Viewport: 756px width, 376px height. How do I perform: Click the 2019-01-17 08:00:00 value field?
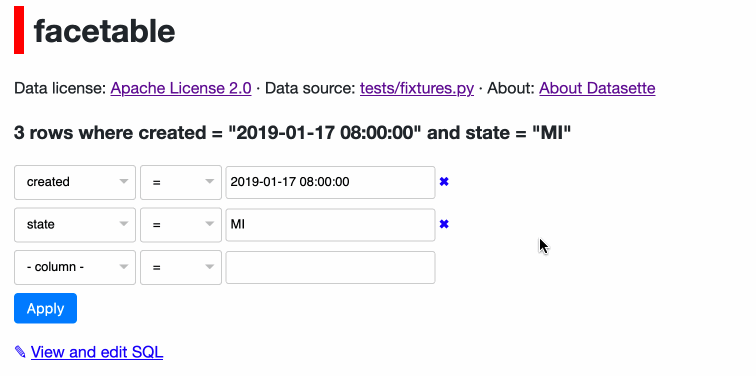pos(330,182)
